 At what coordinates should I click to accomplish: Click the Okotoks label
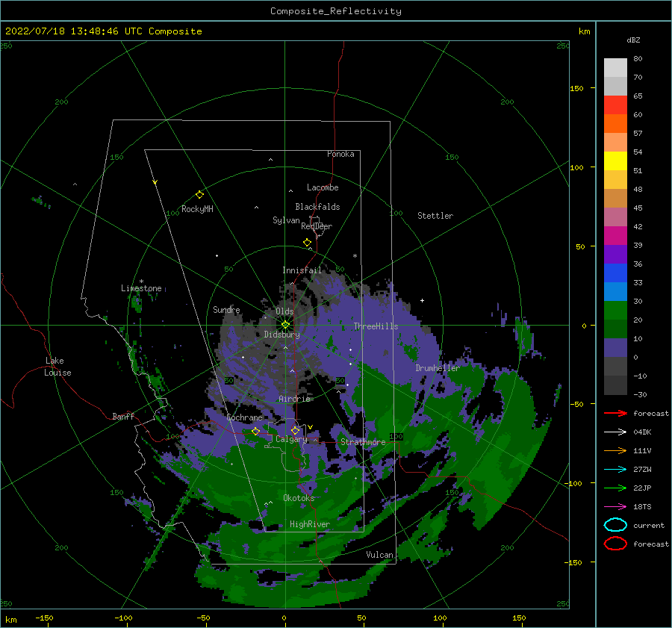click(299, 498)
